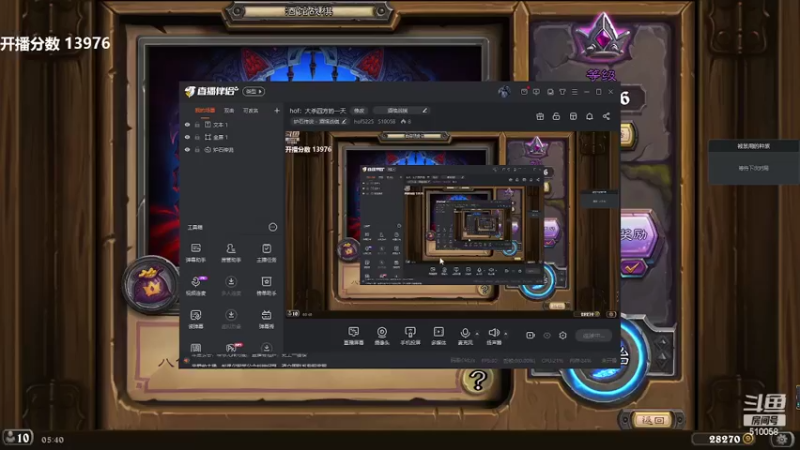Image resolution: width=800 pixels, height=450 pixels.
Task: Start recording with camcorder icon
Action: (x=530, y=336)
